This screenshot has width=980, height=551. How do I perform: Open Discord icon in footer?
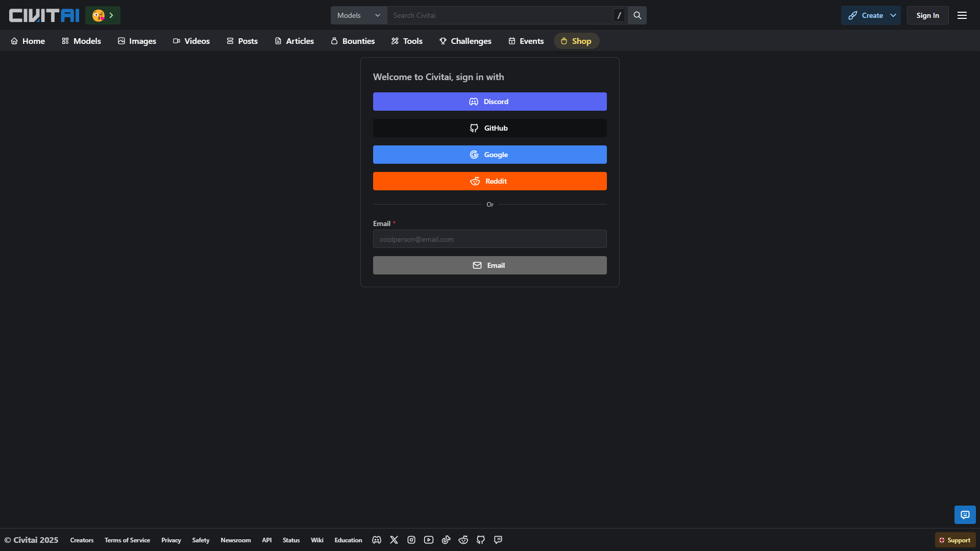(377, 540)
